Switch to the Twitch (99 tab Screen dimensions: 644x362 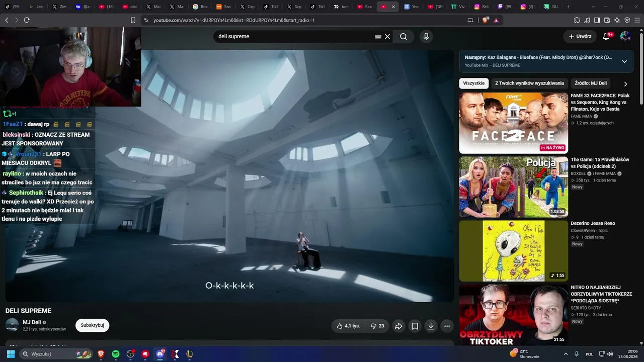[504, 7]
